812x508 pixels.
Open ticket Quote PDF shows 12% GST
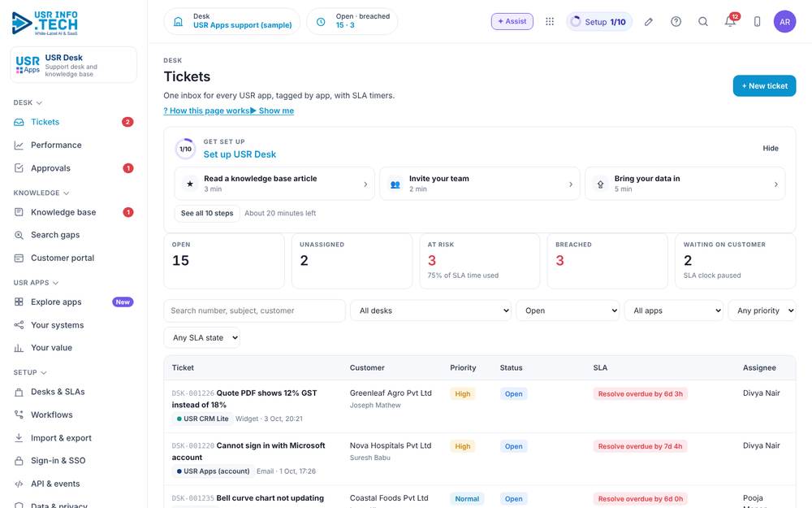244,398
